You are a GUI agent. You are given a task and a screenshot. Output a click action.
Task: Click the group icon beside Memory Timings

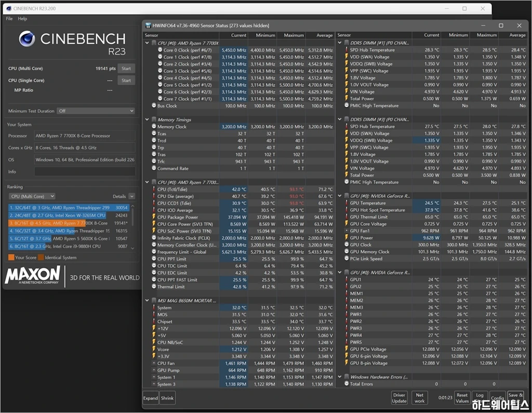pyautogui.click(x=154, y=120)
